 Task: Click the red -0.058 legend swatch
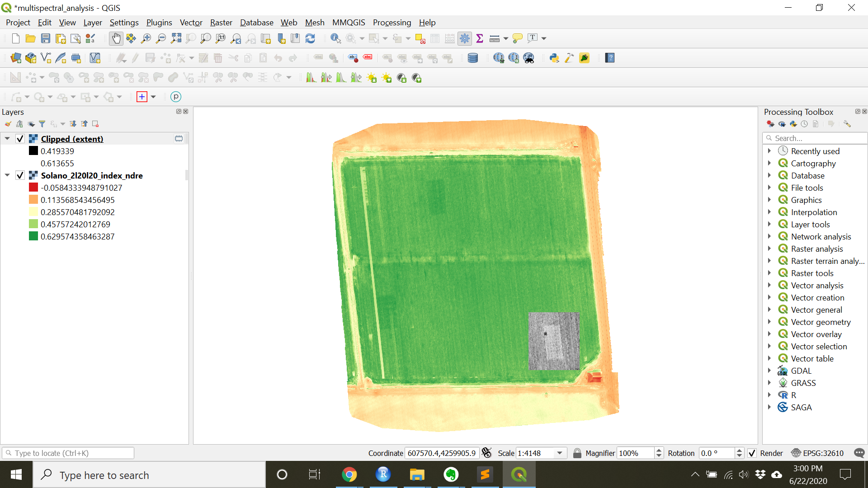33,188
